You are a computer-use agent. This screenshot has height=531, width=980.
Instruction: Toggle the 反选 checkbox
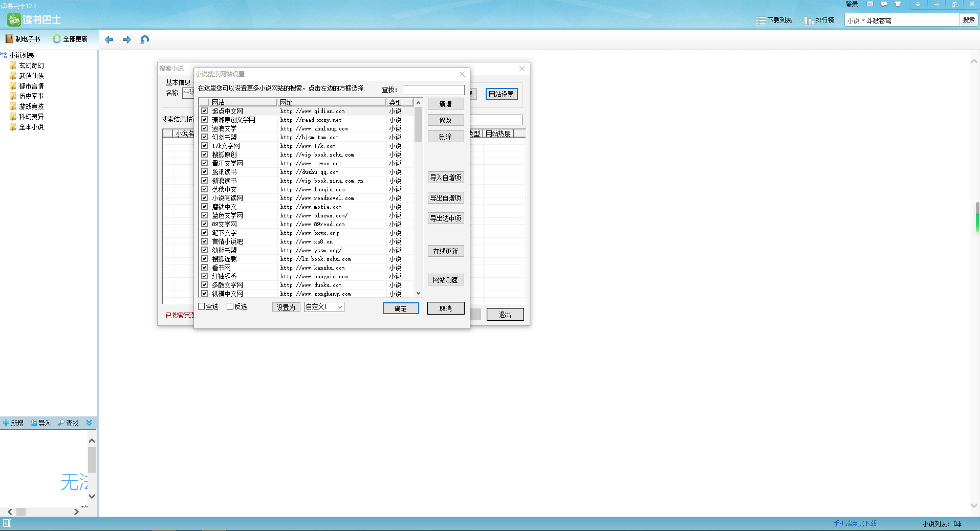230,306
